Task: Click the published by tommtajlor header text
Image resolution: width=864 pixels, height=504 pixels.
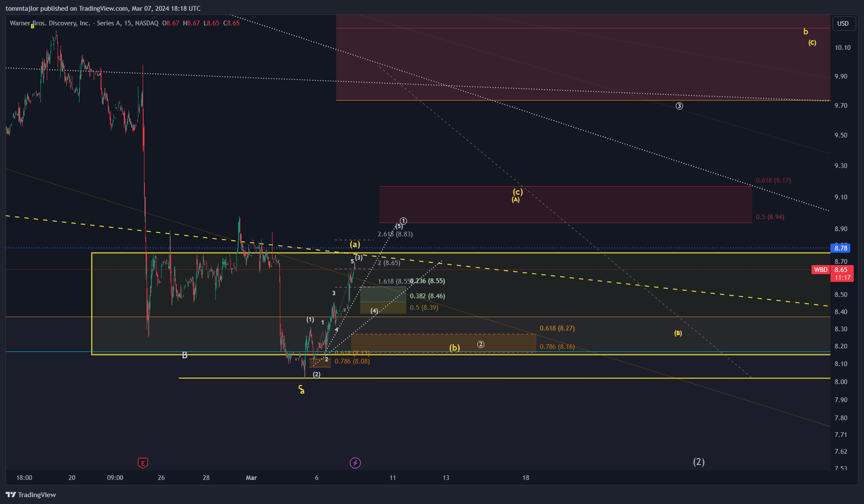Action: click(x=103, y=8)
